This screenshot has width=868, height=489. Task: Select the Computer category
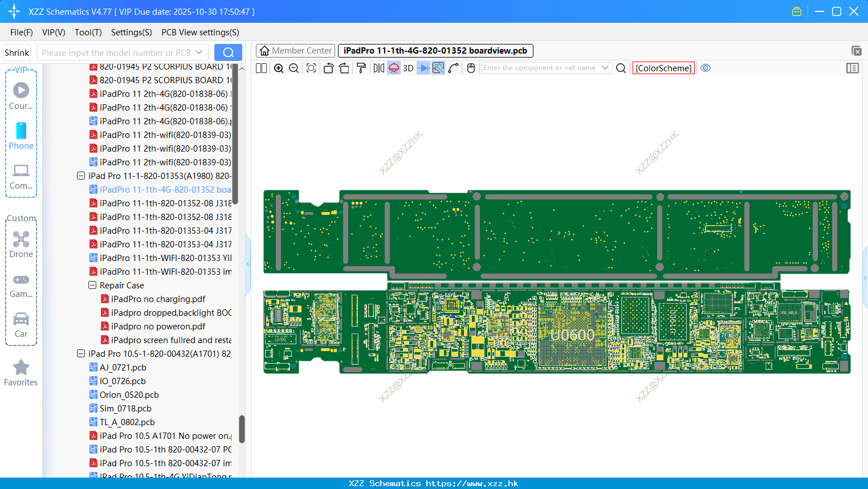[21, 176]
